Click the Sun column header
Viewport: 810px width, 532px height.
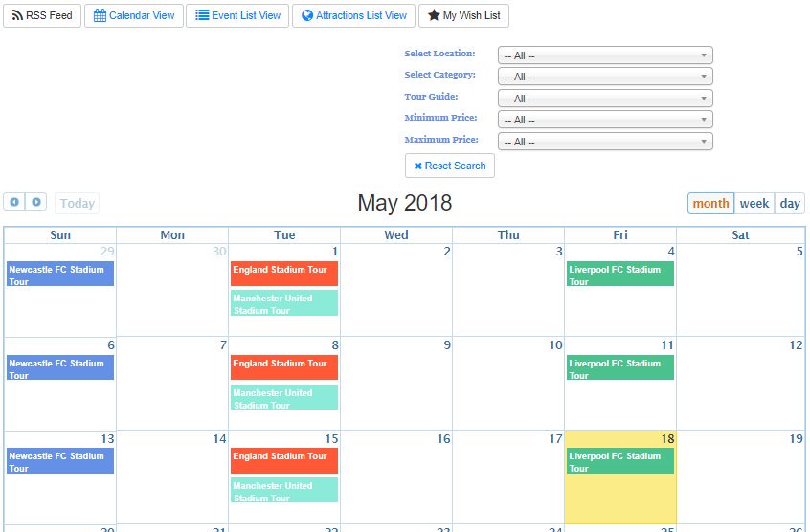coord(60,234)
